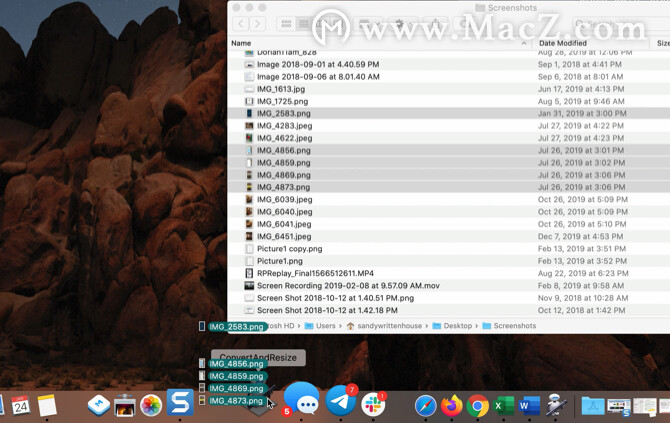Sort by Date Modified column header

pos(562,43)
